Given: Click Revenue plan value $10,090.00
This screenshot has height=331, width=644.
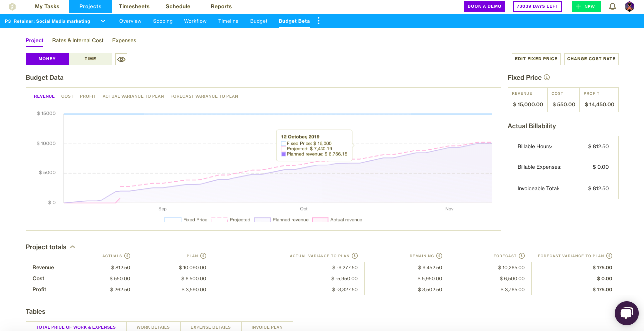Looking at the screenshot, I should [x=193, y=268].
